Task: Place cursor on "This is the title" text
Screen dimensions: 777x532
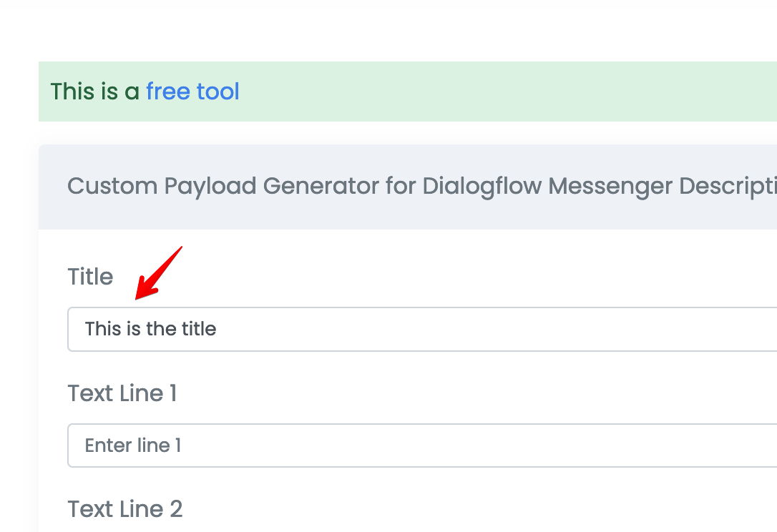Action: pos(151,329)
